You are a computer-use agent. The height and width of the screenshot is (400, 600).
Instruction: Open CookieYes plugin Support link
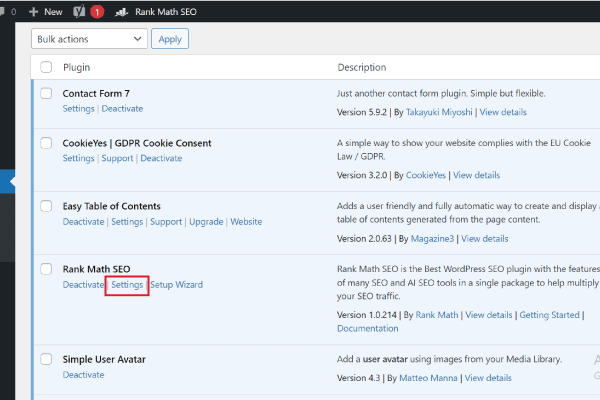pyautogui.click(x=117, y=158)
